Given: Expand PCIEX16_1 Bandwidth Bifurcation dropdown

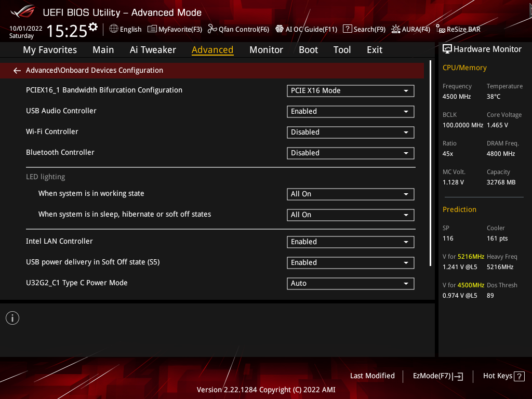Looking at the screenshot, I should tap(350, 91).
